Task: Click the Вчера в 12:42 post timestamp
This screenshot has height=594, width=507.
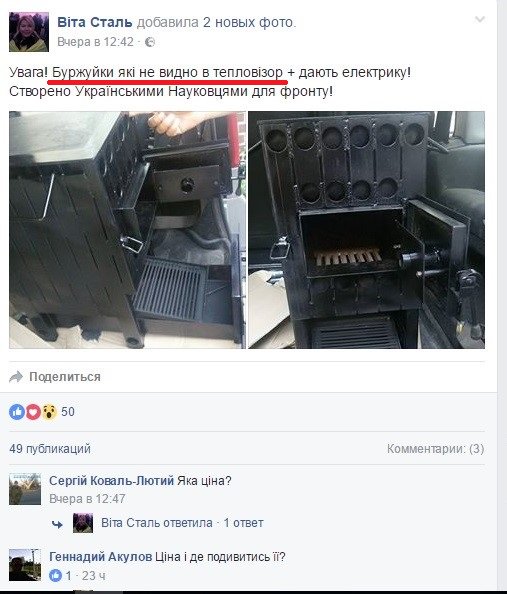Action: coord(95,42)
